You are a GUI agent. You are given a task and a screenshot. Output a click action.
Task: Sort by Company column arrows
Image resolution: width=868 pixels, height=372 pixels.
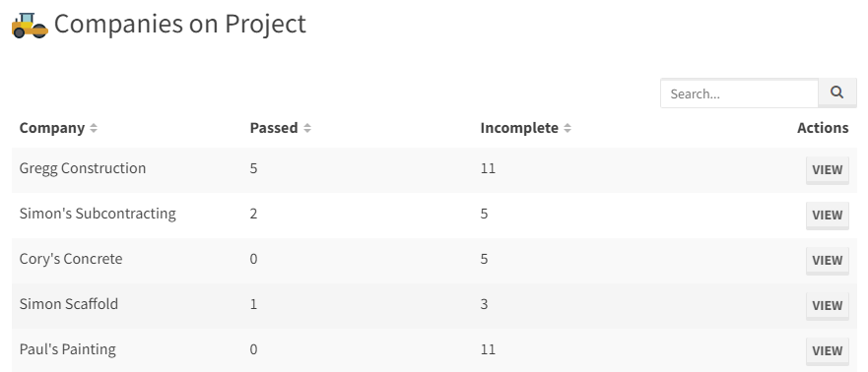94,128
